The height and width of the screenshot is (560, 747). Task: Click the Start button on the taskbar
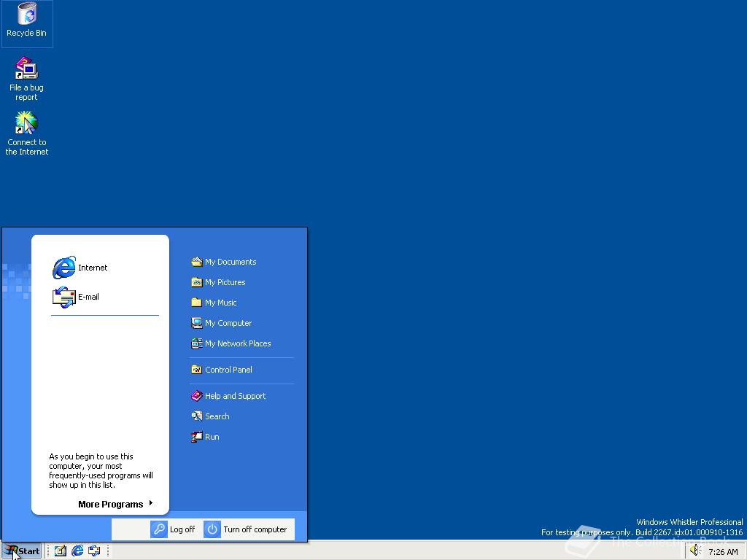point(22,551)
